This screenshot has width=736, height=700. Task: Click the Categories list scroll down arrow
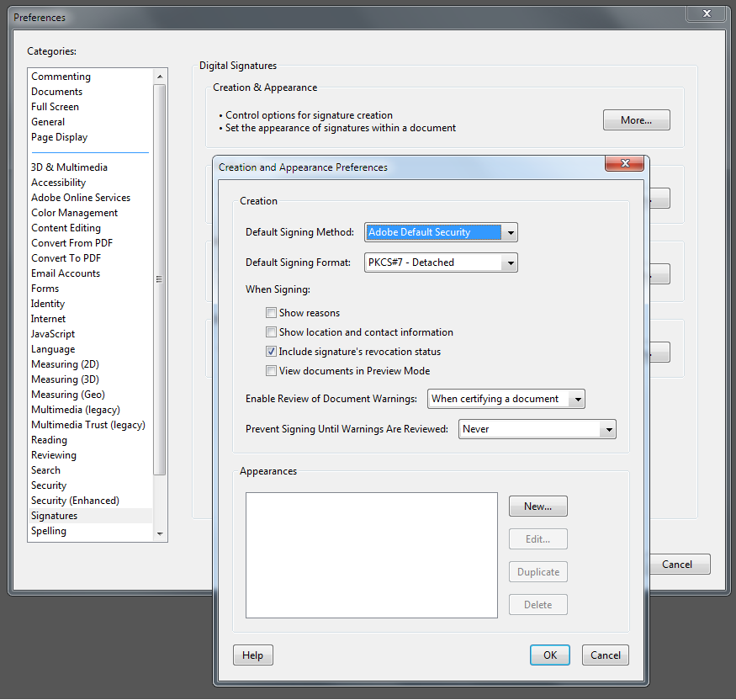160,533
